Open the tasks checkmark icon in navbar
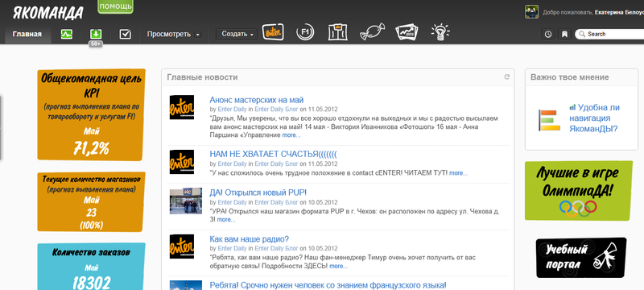The width and height of the screenshot is (644, 290). pyautogui.click(x=126, y=34)
